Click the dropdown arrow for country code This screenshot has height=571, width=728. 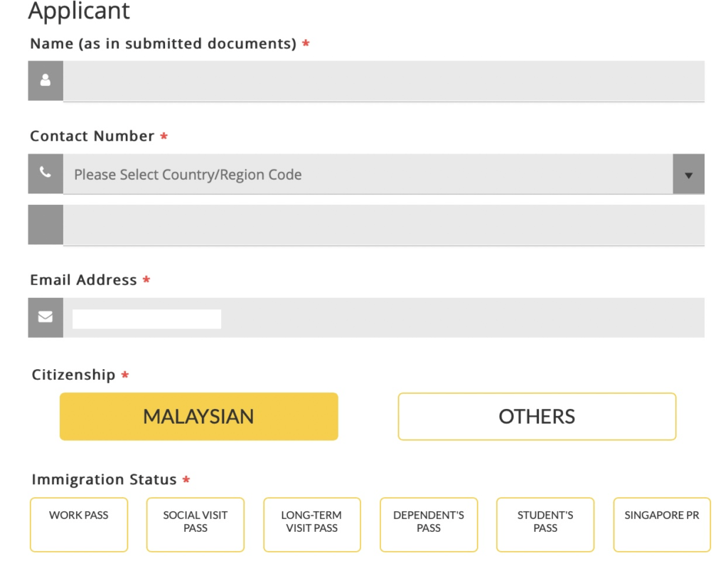(688, 174)
